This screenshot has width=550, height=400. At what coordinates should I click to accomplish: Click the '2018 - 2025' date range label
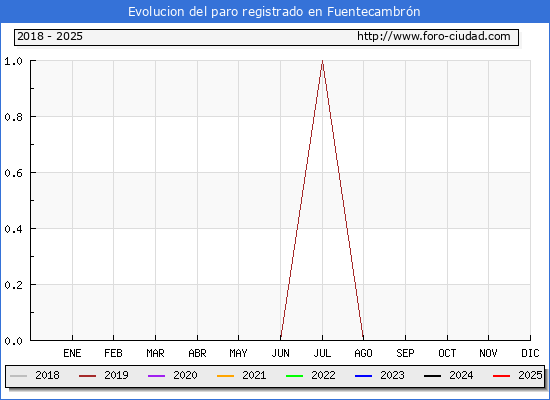click(50, 36)
